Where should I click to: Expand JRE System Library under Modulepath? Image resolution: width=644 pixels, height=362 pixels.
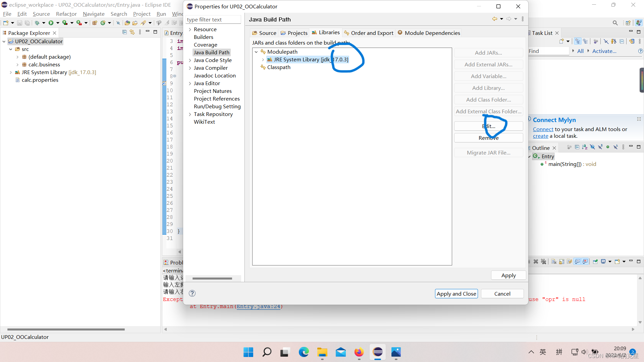pos(263,60)
